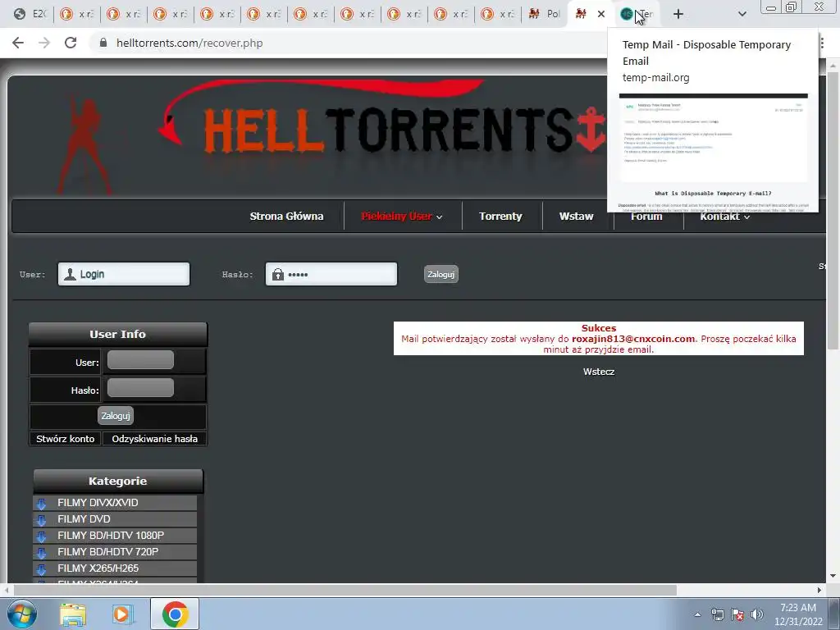This screenshot has width=840, height=630.
Task: Click the browser forward arrow
Action: coord(44,43)
